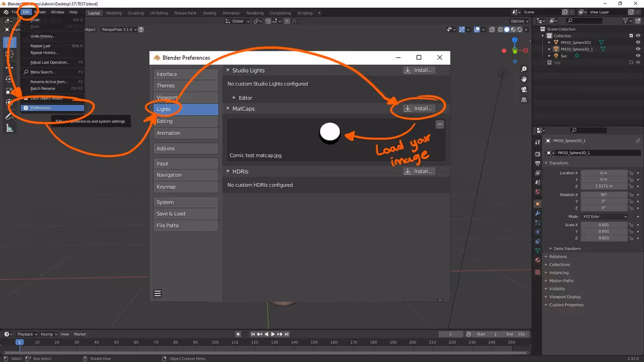The height and width of the screenshot is (362, 644).
Task: Click the pan view hand gizmo
Action: coord(524,79)
